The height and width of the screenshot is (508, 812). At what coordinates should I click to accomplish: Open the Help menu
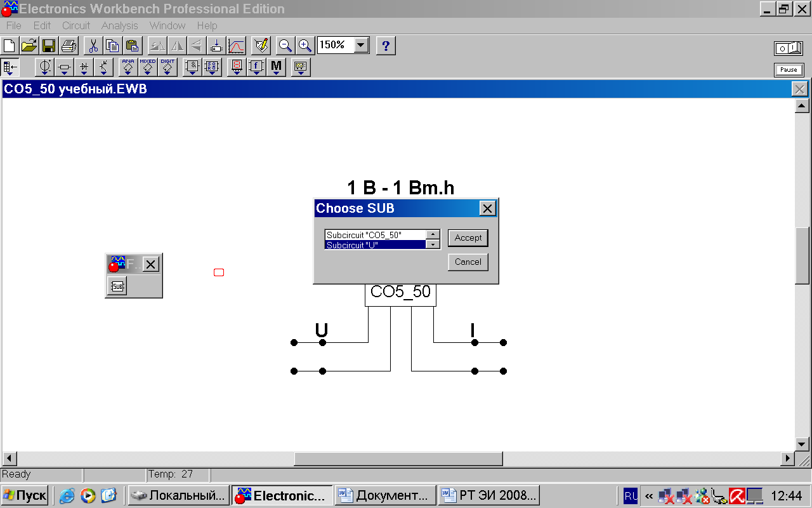tap(207, 25)
